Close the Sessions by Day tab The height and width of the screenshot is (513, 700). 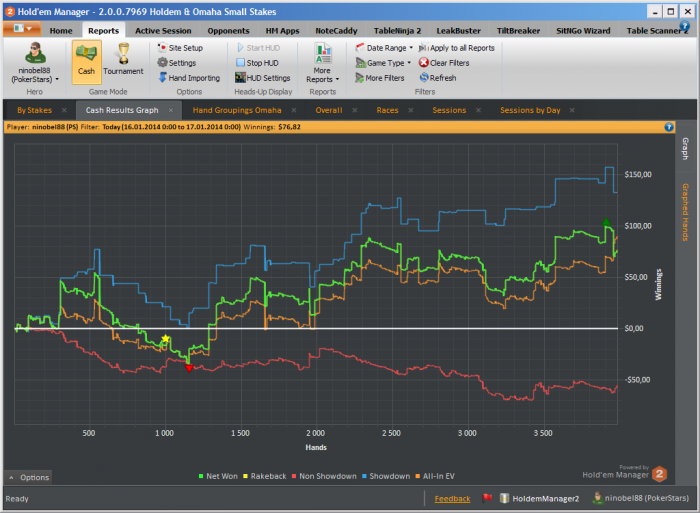572,110
